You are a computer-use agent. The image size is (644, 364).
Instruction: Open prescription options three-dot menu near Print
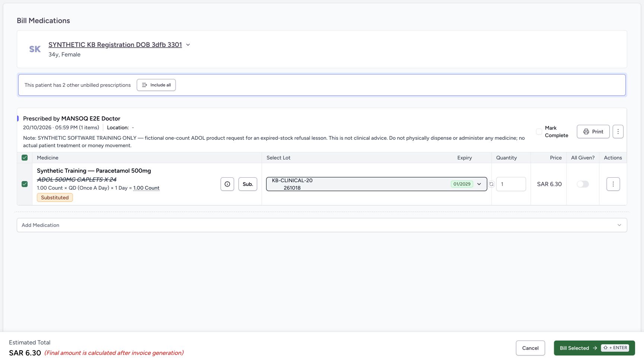(x=618, y=132)
